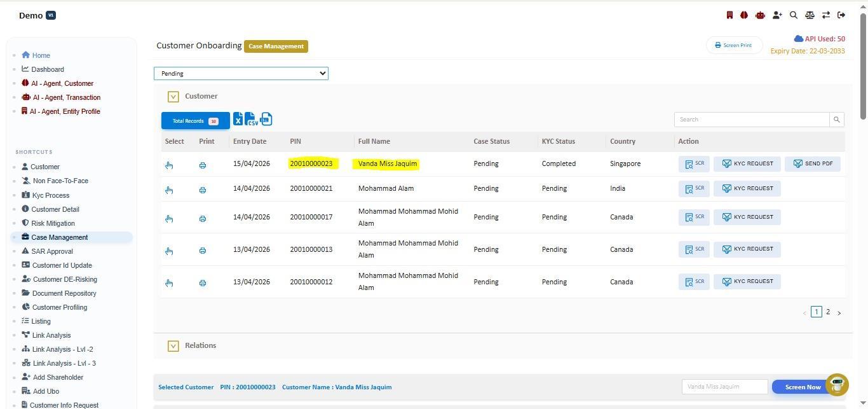868x409 pixels.
Task: Open the building entity icon in top bar
Action: [729, 15]
